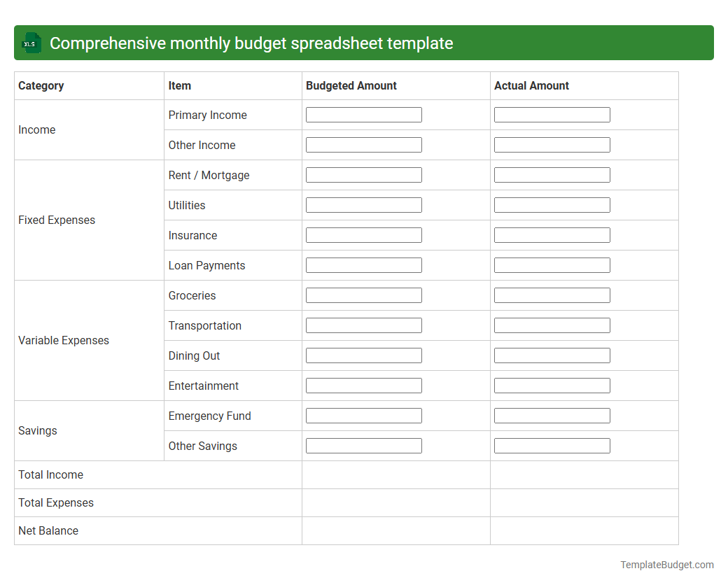
Task: Click Budgeted Amount field for Primary Income
Action: (363, 114)
